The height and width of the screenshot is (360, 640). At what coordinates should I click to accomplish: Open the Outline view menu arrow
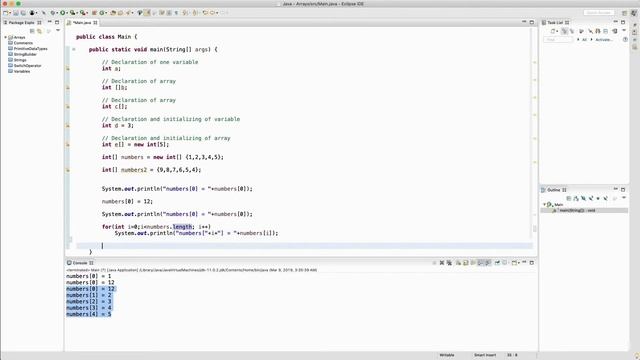(x=624, y=197)
